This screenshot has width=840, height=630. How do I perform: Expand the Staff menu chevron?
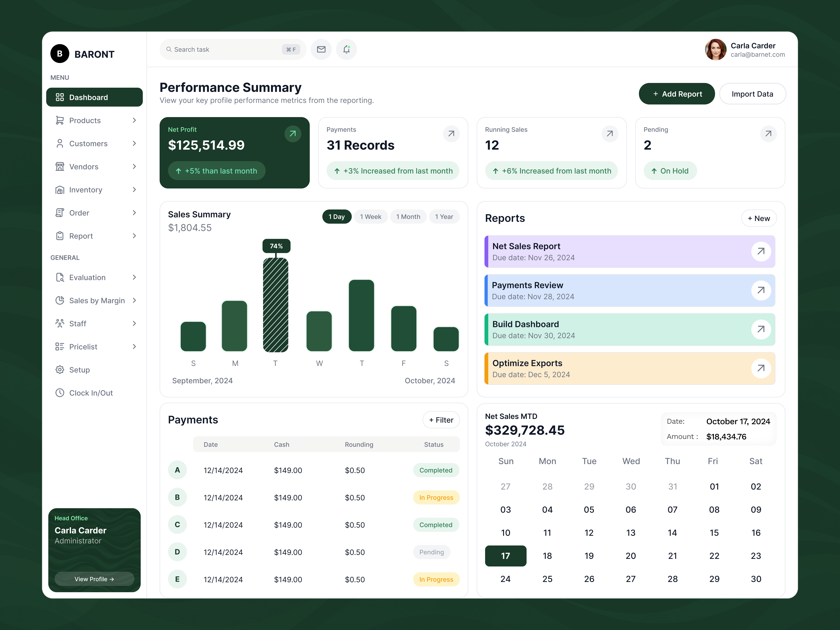point(134,324)
